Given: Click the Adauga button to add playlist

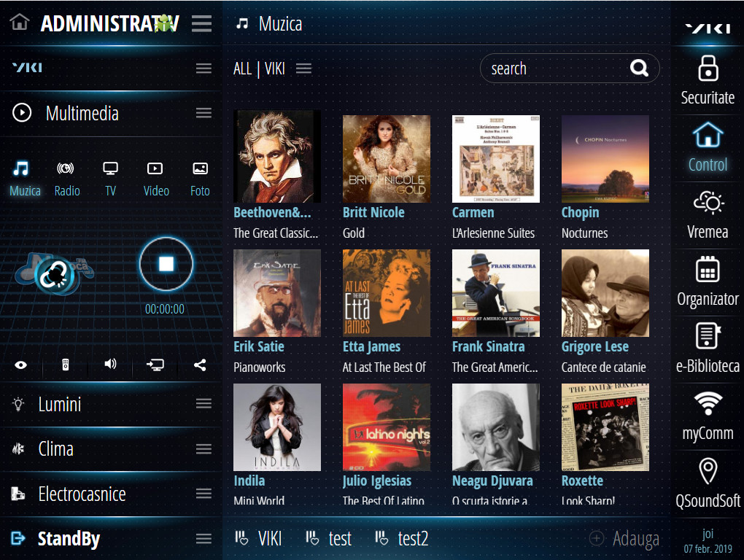Looking at the screenshot, I should click(x=624, y=538).
